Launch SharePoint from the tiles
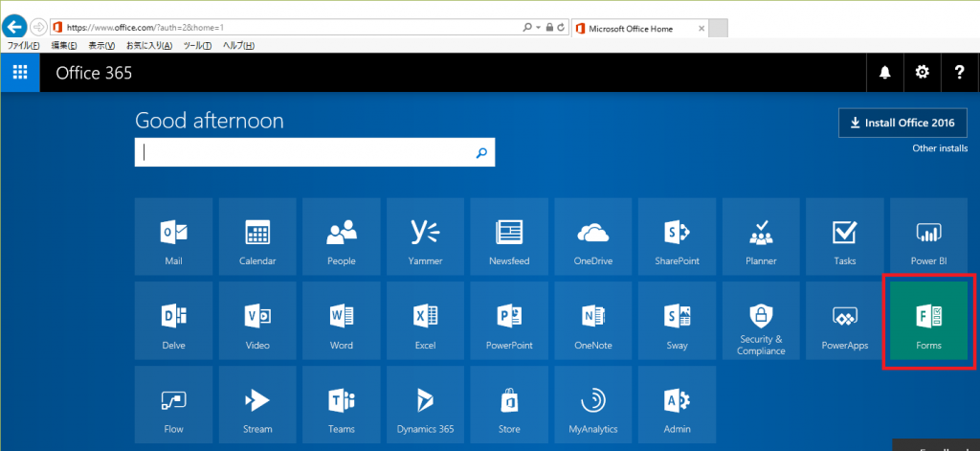This screenshot has height=451, width=980. click(677, 237)
